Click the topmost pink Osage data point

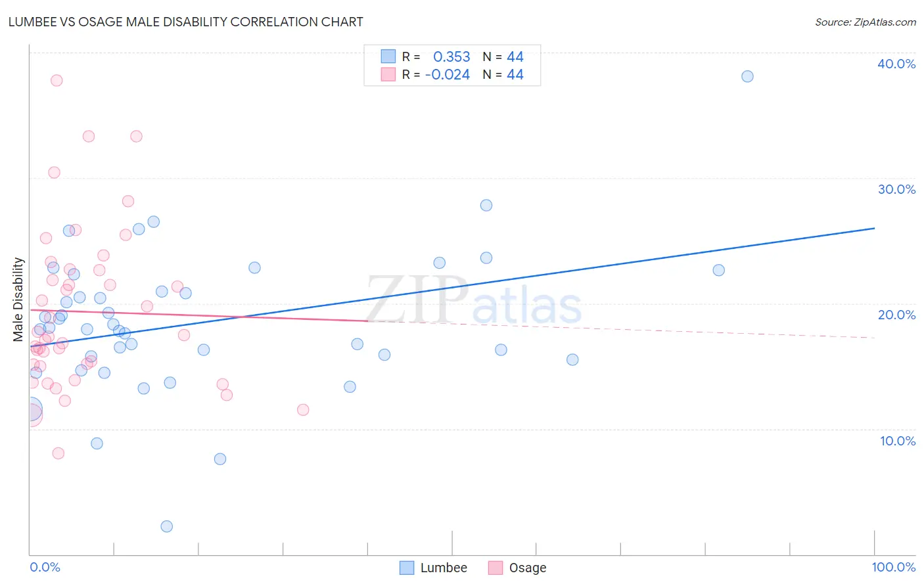coord(57,80)
